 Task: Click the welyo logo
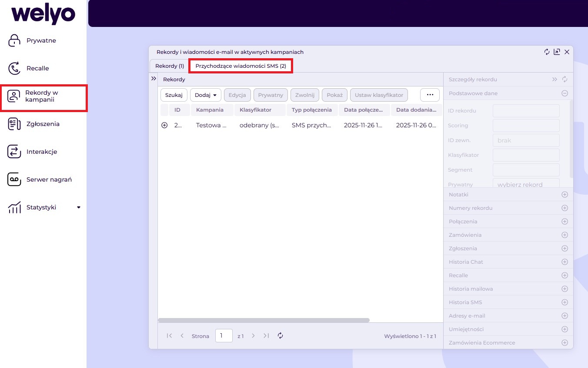(43, 14)
